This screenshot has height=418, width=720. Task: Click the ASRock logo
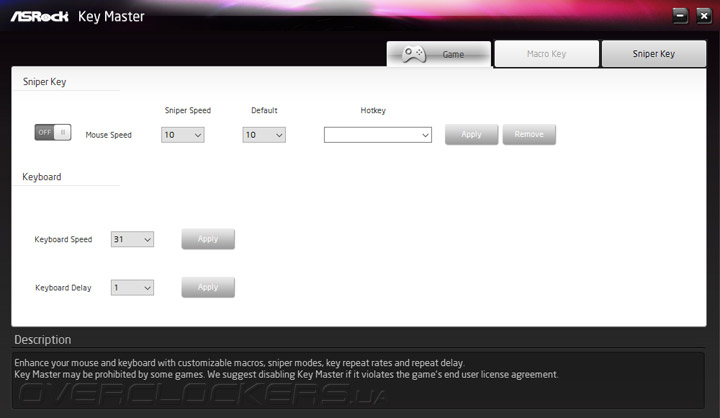pos(39,17)
